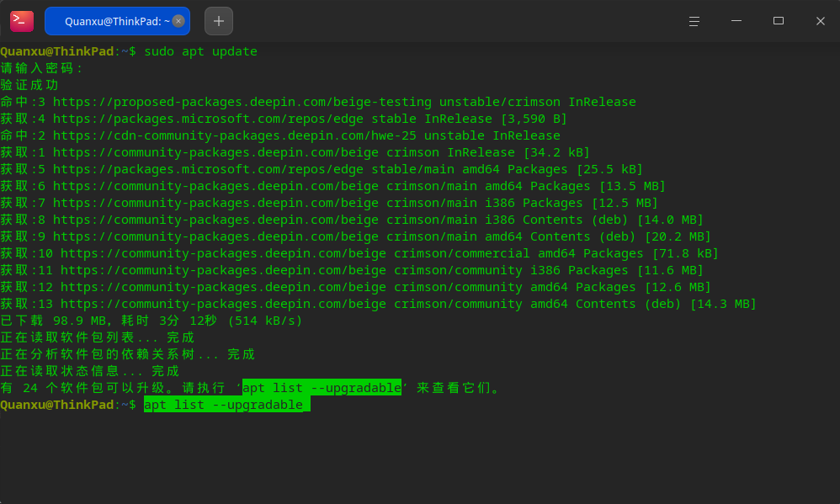Click the red terminal app icon
Viewport: 840px width, 504px height.
(x=22, y=21)
